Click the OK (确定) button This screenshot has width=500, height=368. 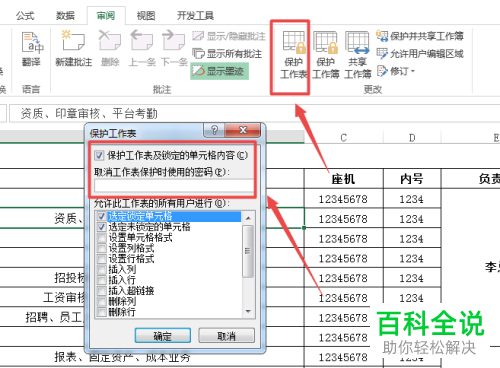[x=163, y=336]
